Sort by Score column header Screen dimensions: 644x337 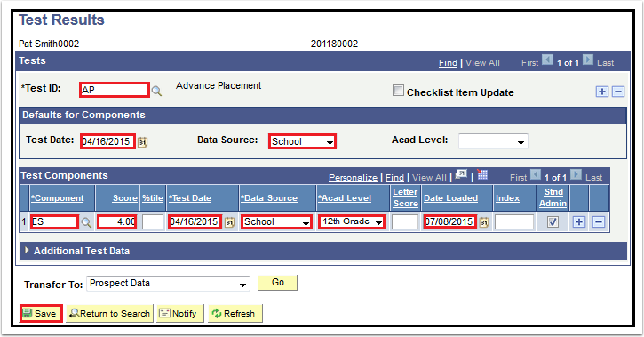point(125,198)
